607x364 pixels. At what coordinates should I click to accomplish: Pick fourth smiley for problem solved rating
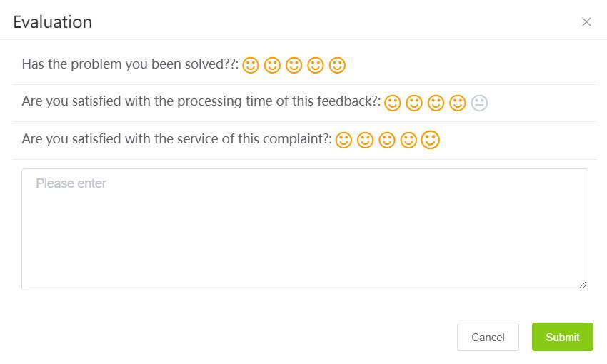(316, 65)
